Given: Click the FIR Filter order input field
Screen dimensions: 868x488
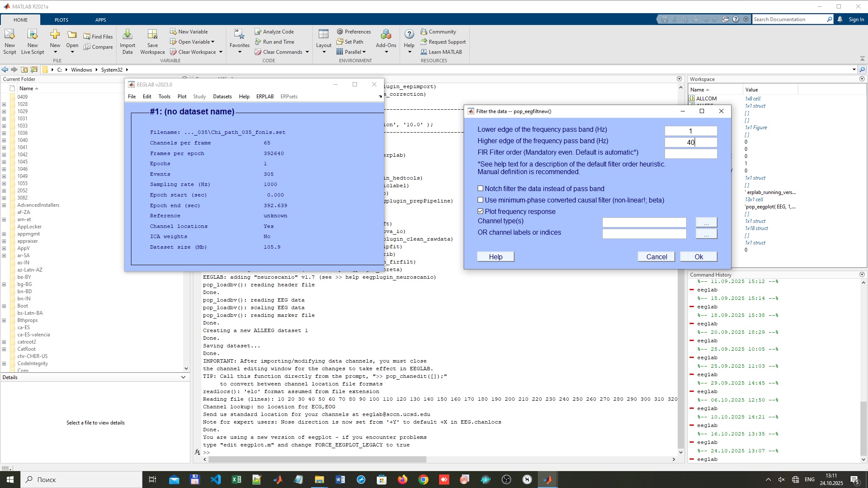Looking at the screenshot, I should pos(690,154).
